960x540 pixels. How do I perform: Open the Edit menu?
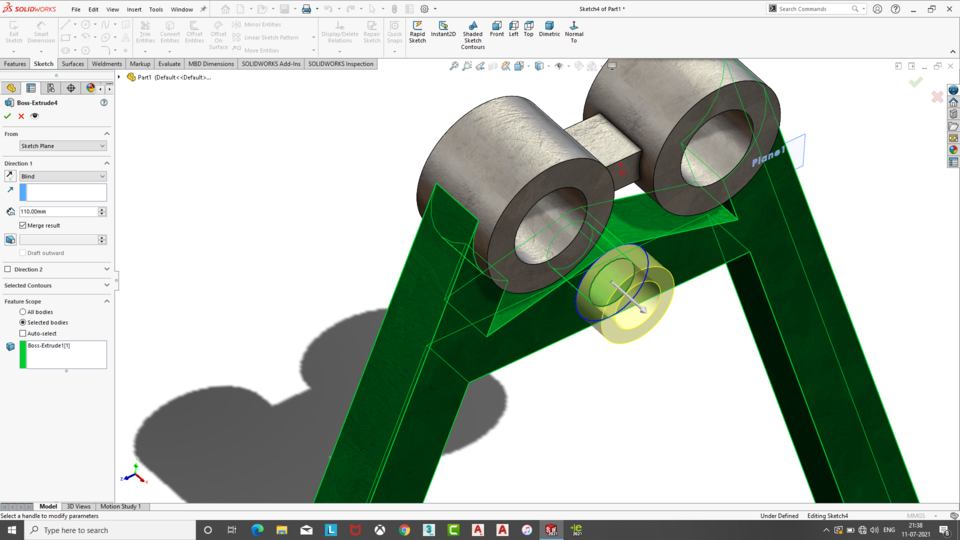(x=93, y=9)
